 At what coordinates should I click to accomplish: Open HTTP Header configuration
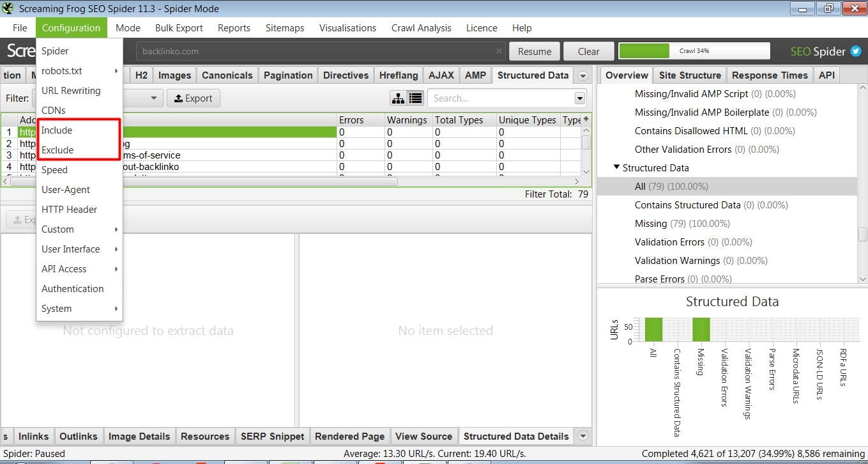point(79,210)
